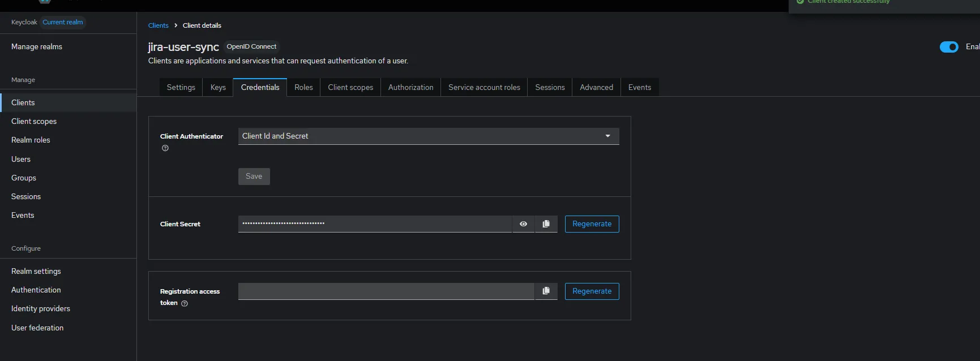Open Events in the sidebar
Image resolution: width=980 pixels, height=361 pixels.
(68, 215)
